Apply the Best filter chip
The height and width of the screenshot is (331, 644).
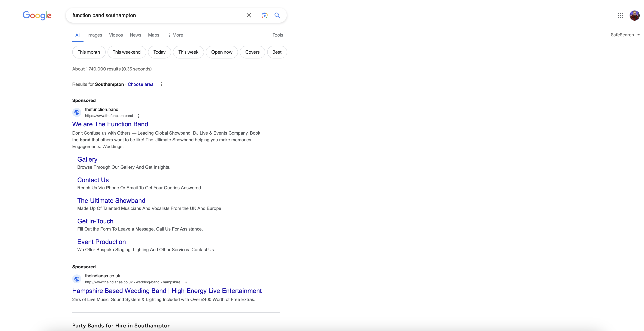277,52
